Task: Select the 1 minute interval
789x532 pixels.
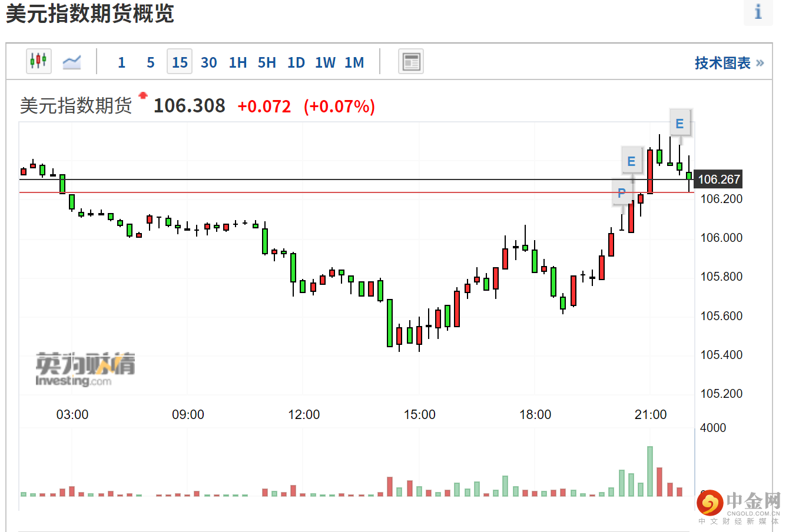Action: pyautogui.click(x=121, y=62)
